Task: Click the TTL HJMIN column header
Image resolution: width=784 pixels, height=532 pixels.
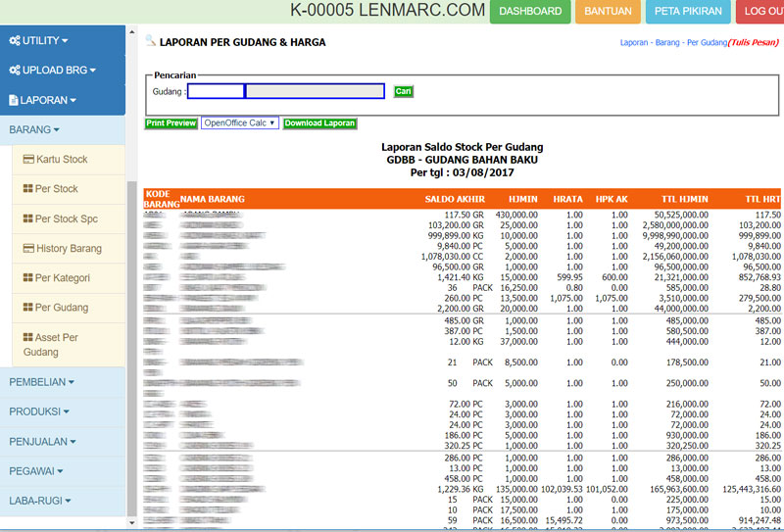Action: [x=684, y=199]
